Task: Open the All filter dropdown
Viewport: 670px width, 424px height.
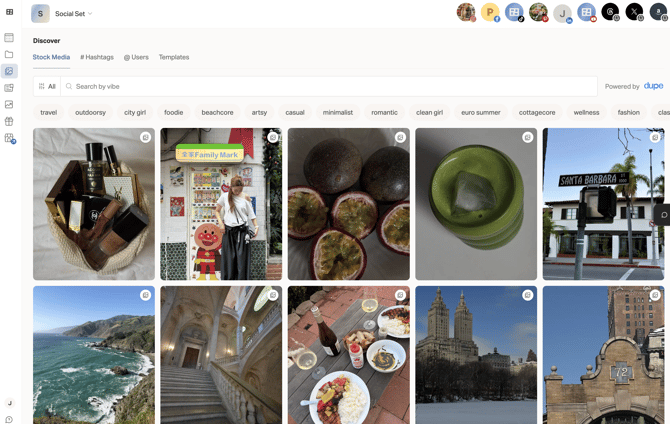Action: tap(47, 86)
